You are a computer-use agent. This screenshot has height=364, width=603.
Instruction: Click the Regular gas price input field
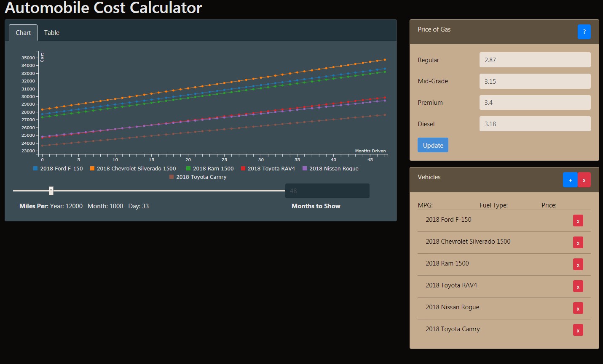(535, 60)
